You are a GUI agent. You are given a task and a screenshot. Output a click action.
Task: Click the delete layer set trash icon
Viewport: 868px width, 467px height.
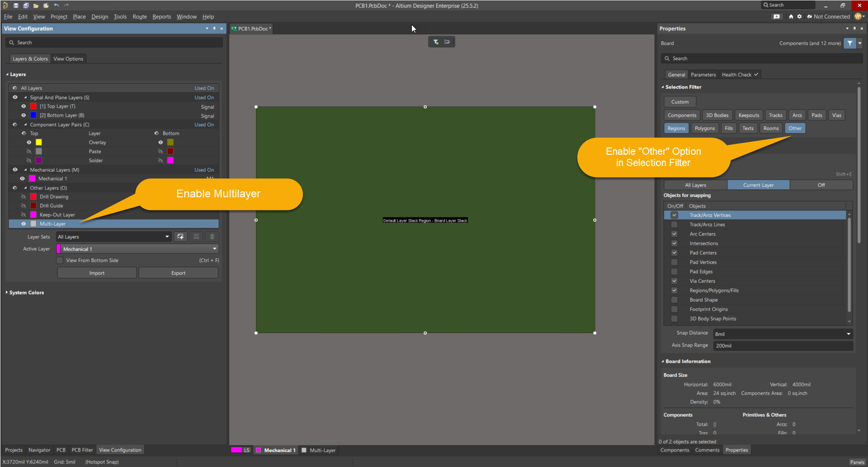click(212, 237)
